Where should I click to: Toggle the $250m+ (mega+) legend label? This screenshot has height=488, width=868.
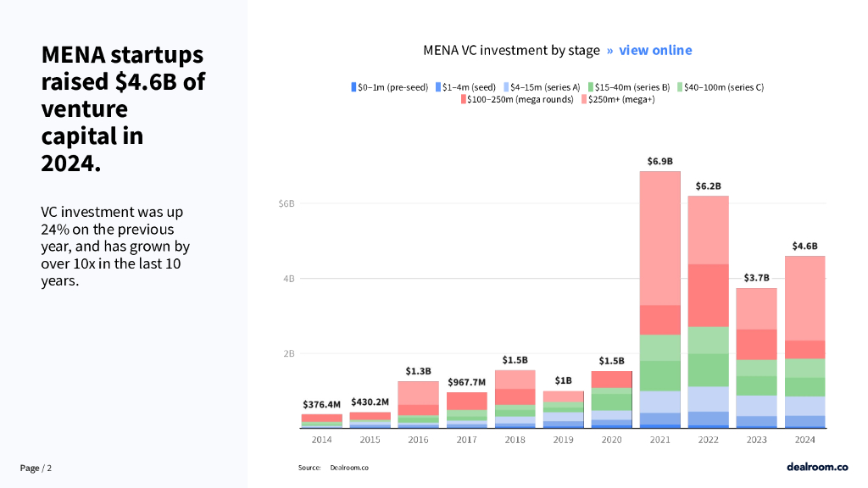pos(621,100)
